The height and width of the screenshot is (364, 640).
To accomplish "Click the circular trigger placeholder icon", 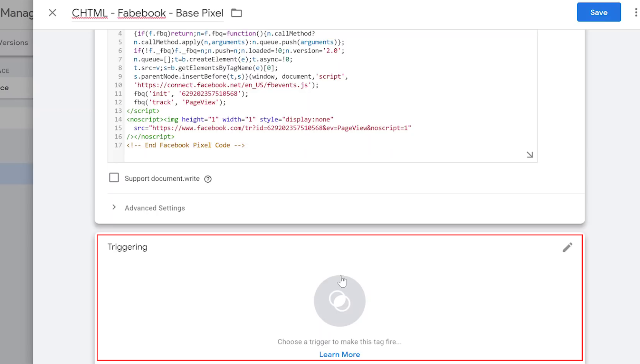I will click(x=340, y=301).
